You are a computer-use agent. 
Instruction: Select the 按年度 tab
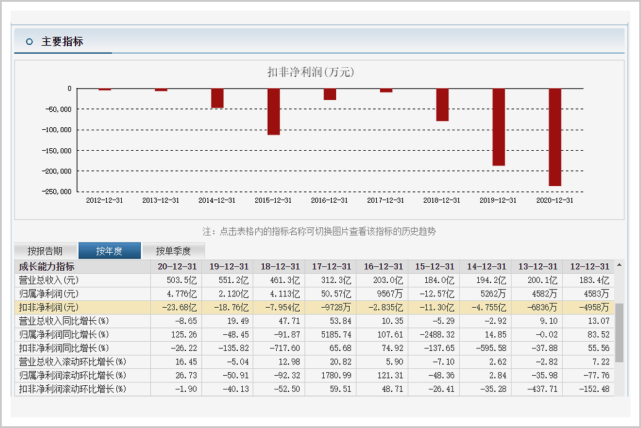click(110, 251)
